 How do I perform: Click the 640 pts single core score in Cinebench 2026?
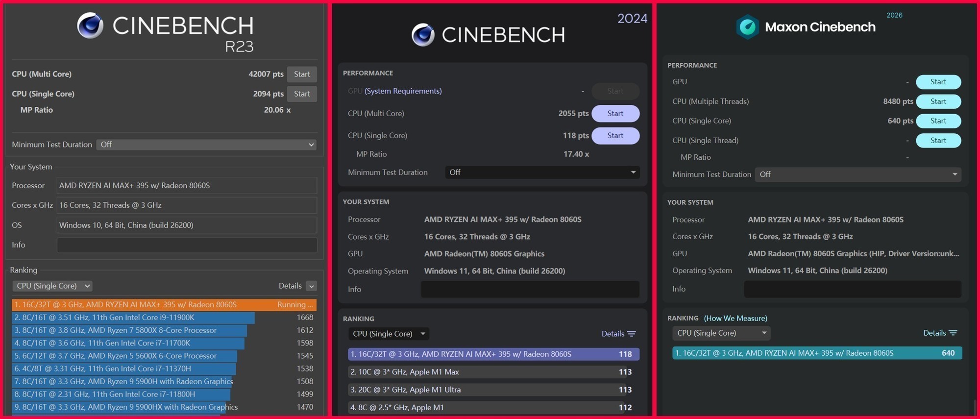point(901,121)
